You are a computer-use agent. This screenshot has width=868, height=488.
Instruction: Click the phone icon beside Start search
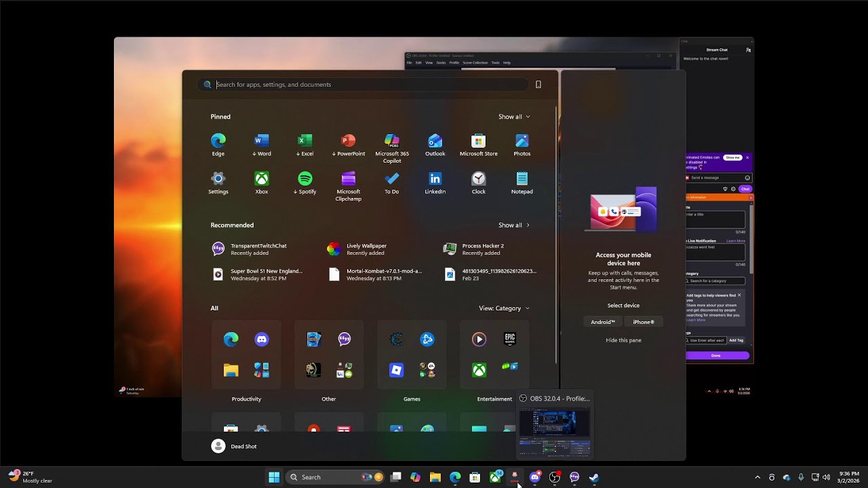click(538, 85)
